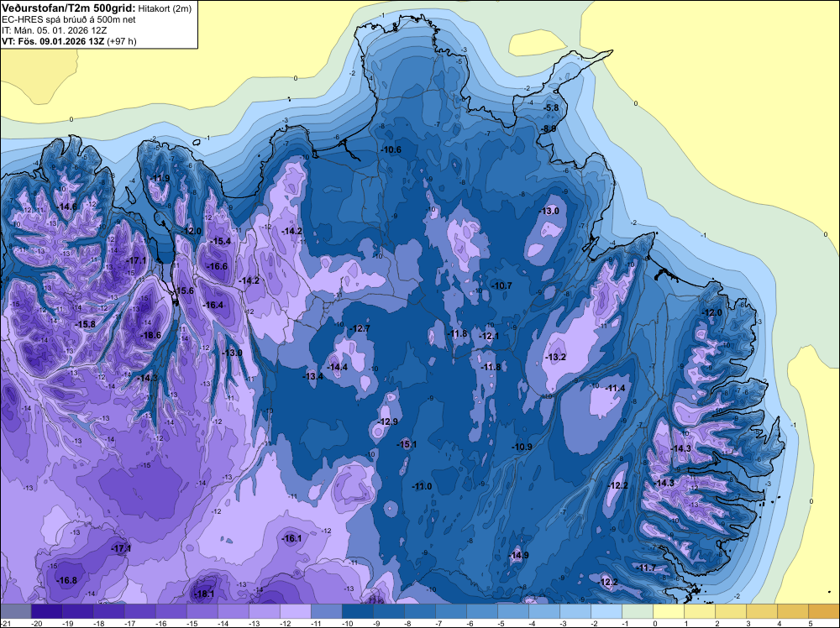Select the 'EC-HRES spá brúuð á 500m net' line
The height and width of the screenshot is (628, 840).
point(69,19)
